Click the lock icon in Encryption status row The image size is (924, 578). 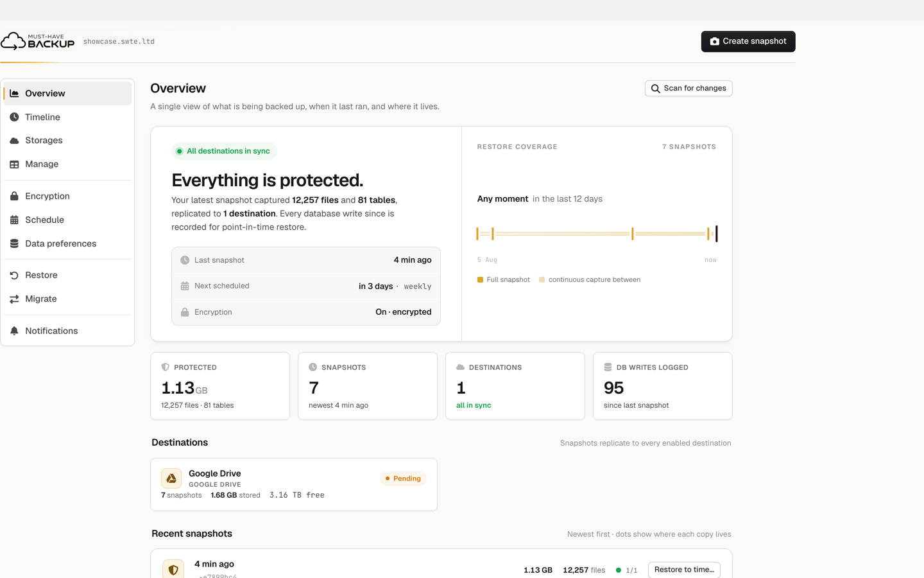point(185,312)
